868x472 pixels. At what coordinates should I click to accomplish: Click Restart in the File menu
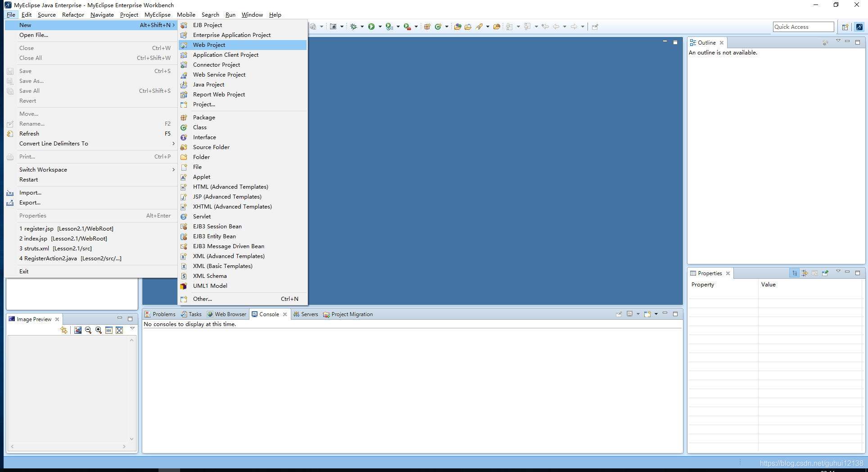(91, 179)
